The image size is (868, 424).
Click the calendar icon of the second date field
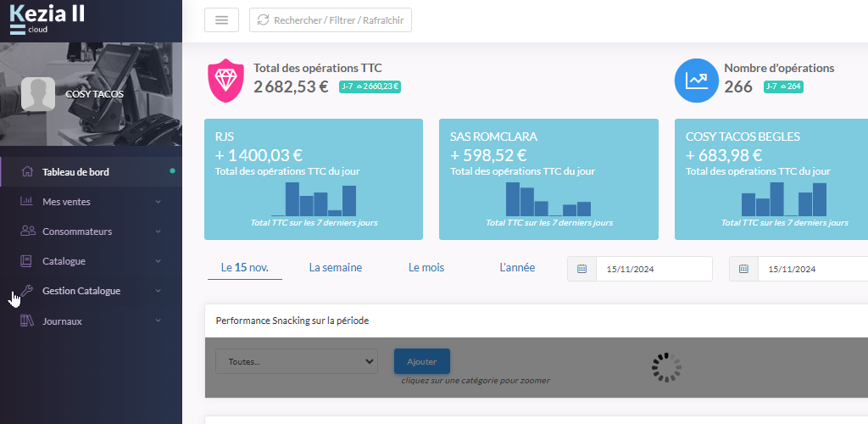tap(743, 269)
